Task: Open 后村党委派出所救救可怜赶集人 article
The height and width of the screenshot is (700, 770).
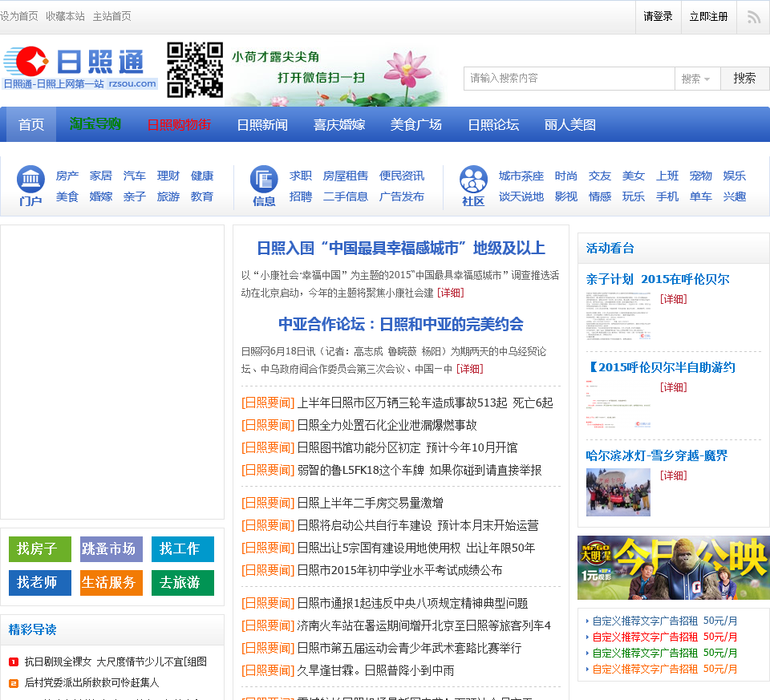Action: pos(91,683)
